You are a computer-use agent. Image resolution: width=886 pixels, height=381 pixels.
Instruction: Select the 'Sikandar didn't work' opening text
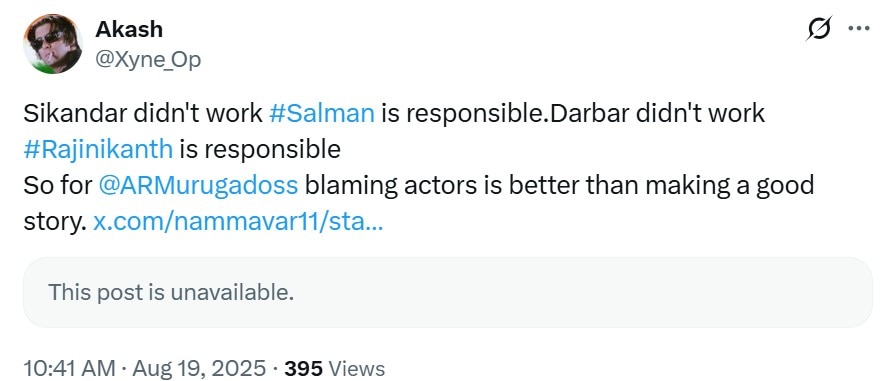tap(143, 114)
